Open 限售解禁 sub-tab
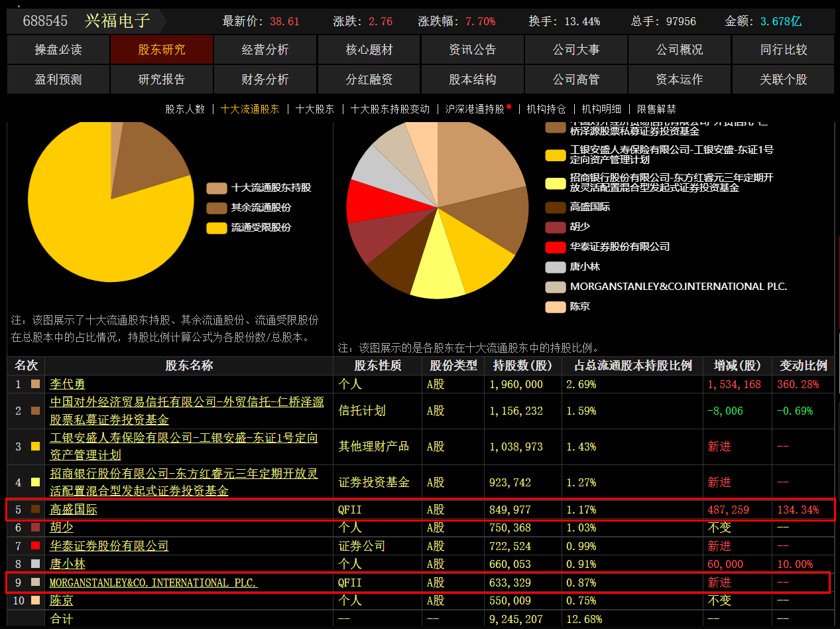The width and height of the screenshot is (840, 629). click(x=656, y=109)
